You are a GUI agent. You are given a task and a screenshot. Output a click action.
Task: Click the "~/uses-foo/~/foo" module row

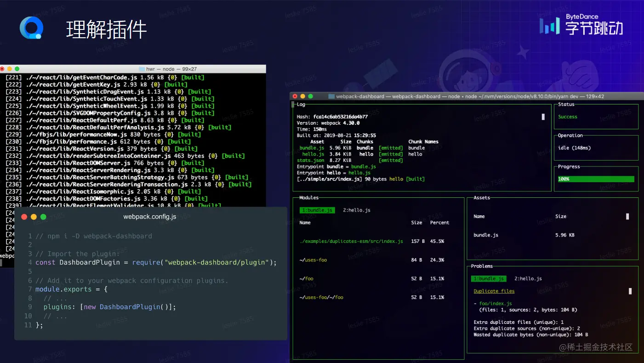pyautogui.click(x=372, y=297)
